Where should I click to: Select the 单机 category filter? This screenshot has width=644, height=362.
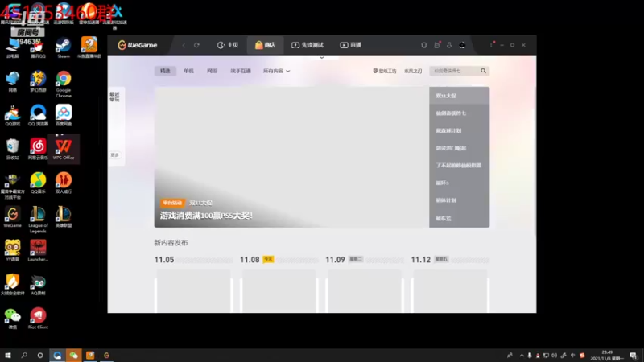pyautogui.click(x=188, y=71)
